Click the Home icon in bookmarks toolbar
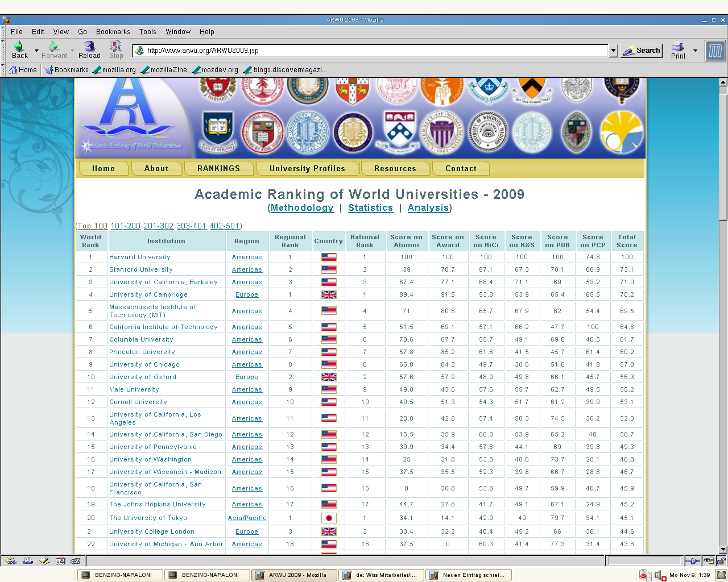This screenshot has width=728, height=582. point(23,70)
